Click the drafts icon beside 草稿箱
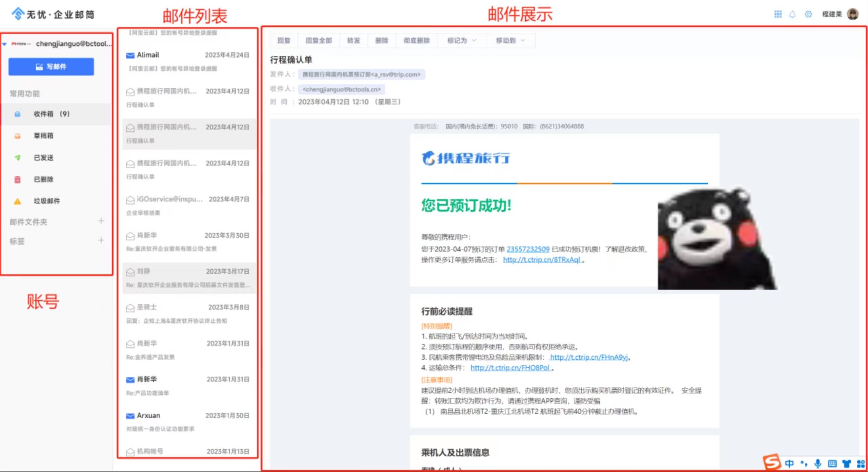868x472 pixels. (x=17, y=136)
